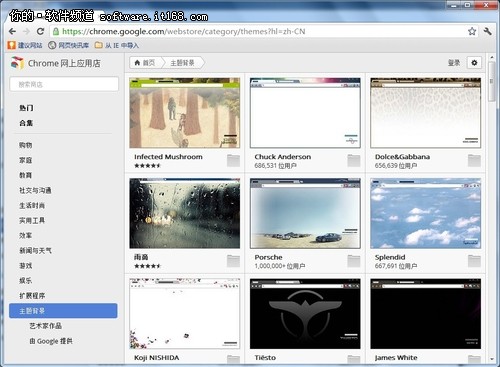Open 艺术家作品 subcategory
Viewport: 500px width, 367px height.
point(46,326)
